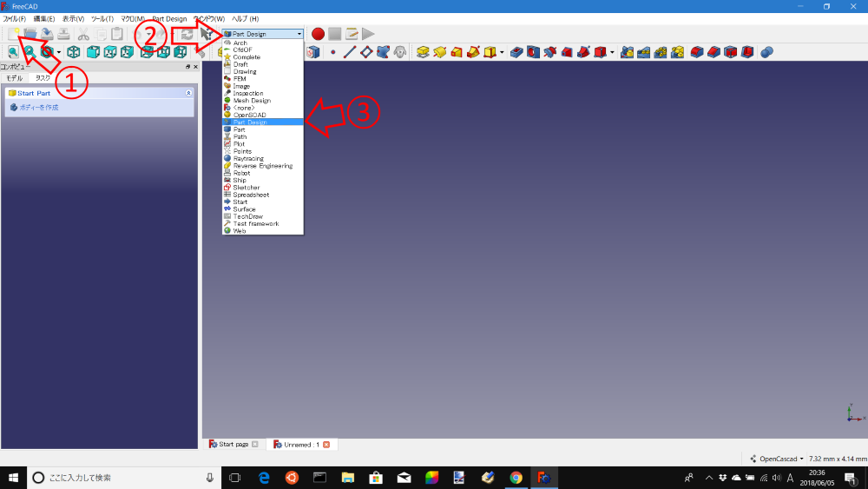868x489 pixels.
Task: Click the Thickness tool icon
Action: [x=747, y=52]
